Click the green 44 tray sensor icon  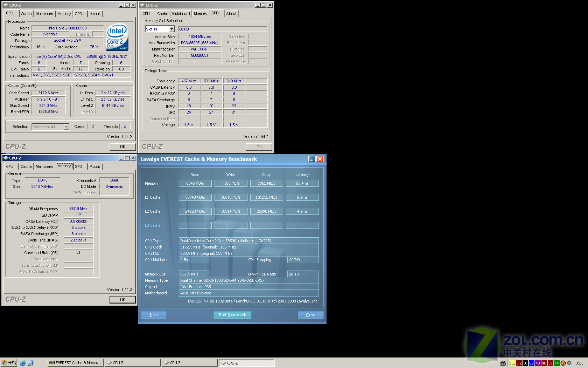(x=556, y=363)
